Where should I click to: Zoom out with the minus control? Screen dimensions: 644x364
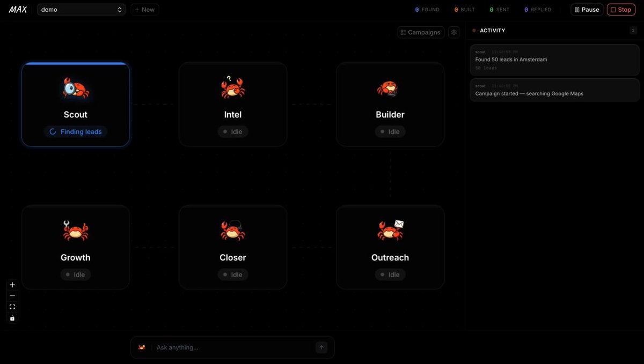[x=12, y=295]
